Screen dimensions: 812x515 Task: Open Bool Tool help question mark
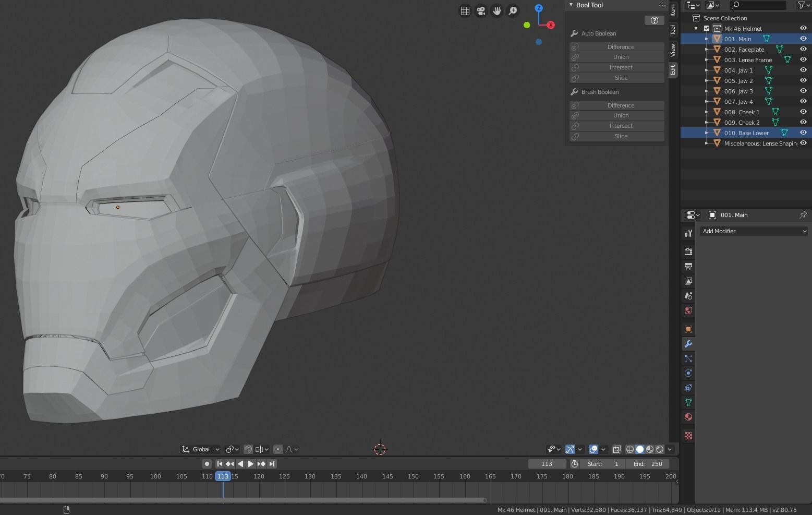tap(654, 20)
